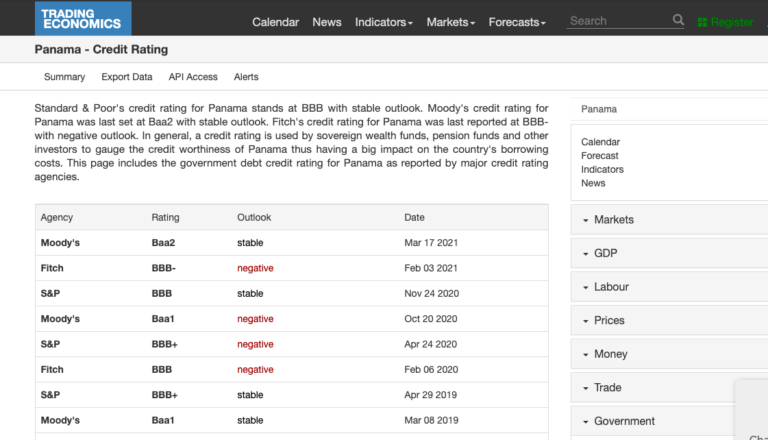Focus the Search input field
Viewport: 768px width, 440px height.
(x=619, y=21)
